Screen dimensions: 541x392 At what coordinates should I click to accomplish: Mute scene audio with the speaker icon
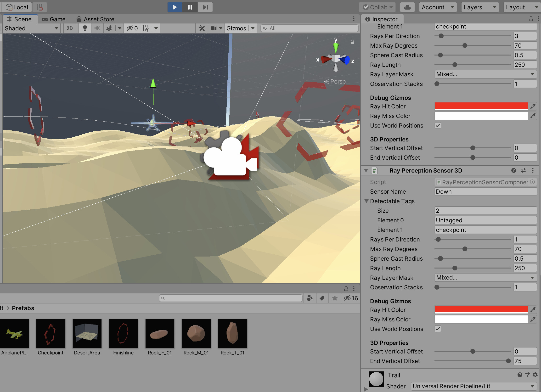tap(97, 28)
